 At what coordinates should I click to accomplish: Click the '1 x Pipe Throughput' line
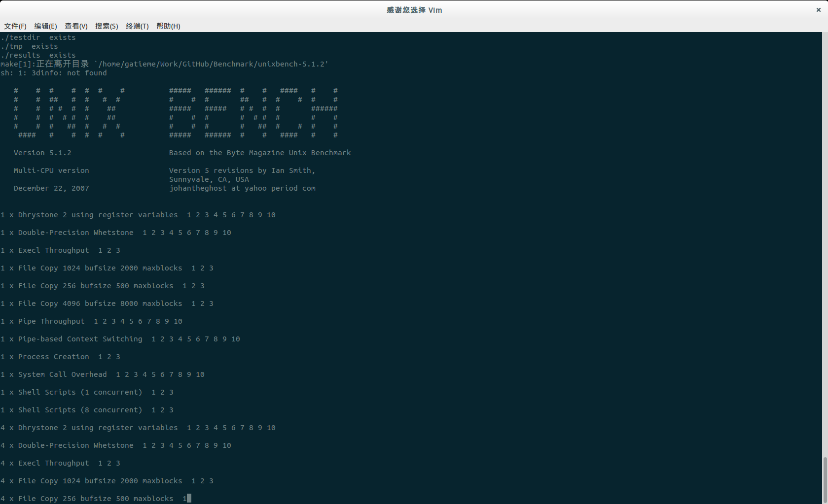[91, 321]
